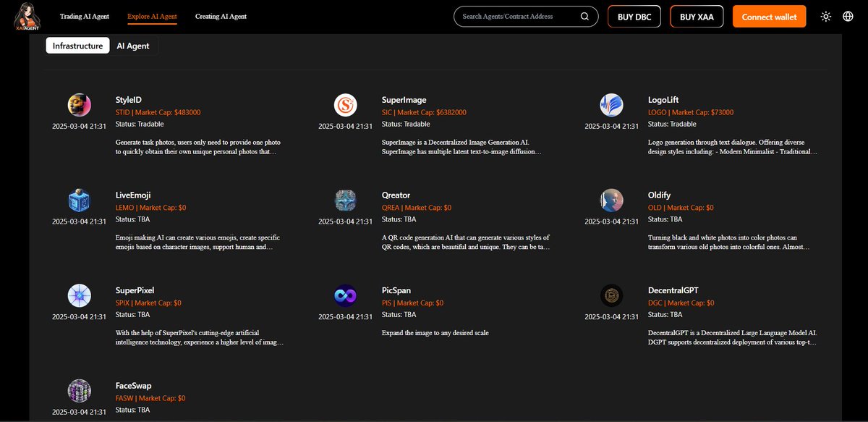Open the SuperPixel agent avatar

pyautogui.click(x=80, y=295)
